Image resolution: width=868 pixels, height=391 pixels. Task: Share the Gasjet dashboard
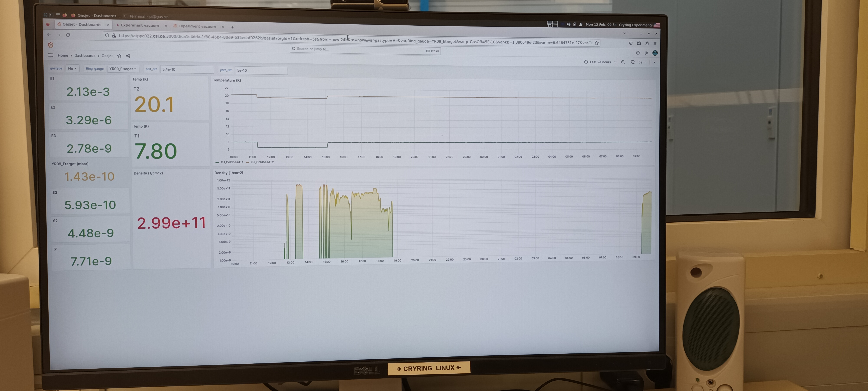[128, 56]
